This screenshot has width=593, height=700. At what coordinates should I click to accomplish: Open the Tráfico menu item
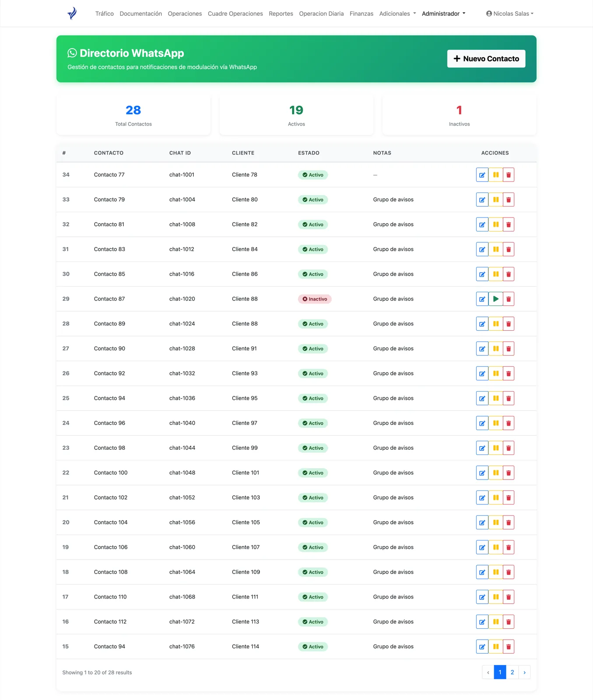click(x=105, y=14)
